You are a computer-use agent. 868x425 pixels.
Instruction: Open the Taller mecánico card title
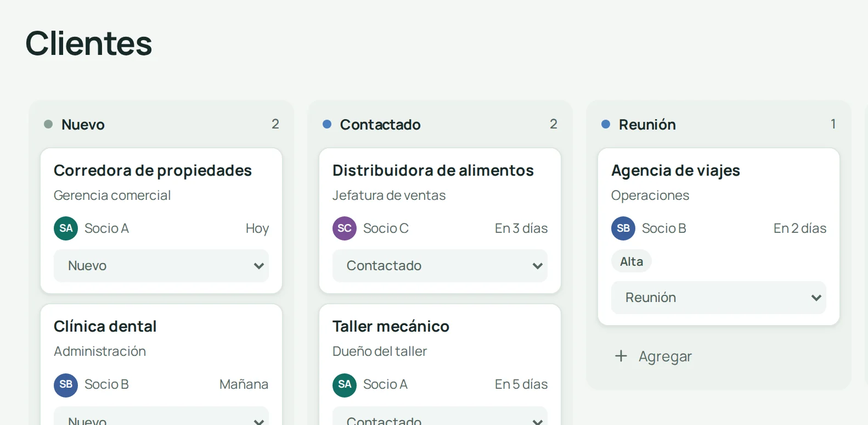coord(391,327)
